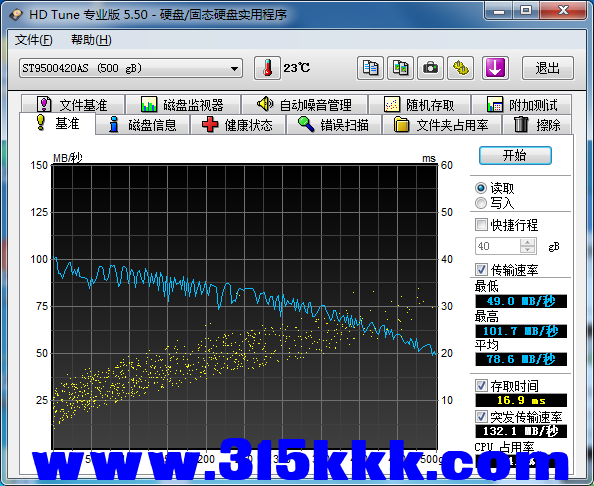Click the thermometer temperature icon
Viewport: 594px width, 486px height.
267,68
